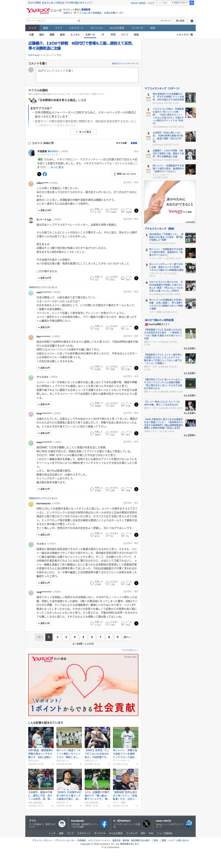
Task: Open マイページ link
Action: 166,21
